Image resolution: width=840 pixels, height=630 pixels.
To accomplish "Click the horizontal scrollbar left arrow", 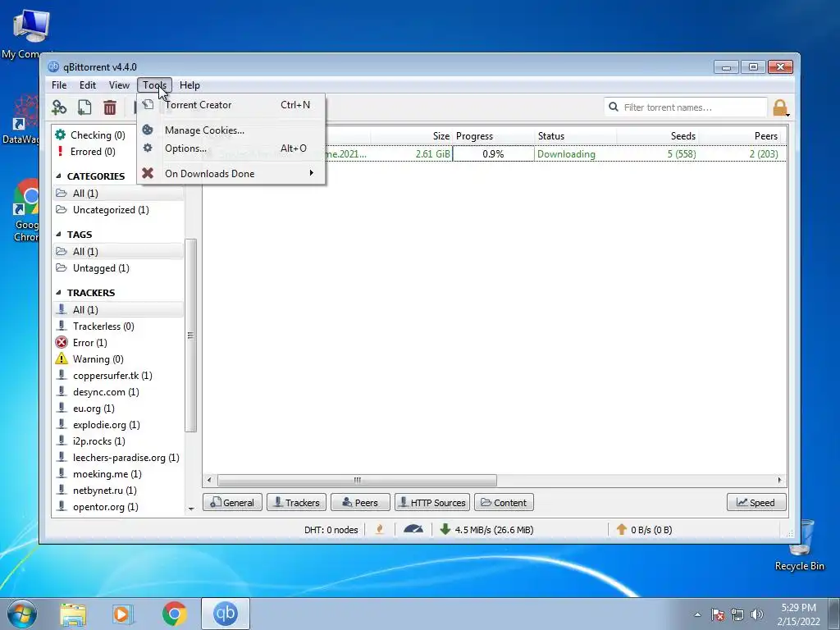I will point(209,480).
